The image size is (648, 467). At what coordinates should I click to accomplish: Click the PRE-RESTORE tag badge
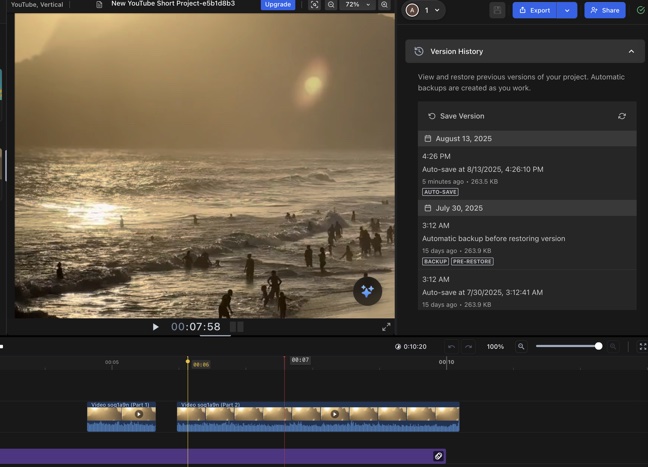pos(472,261)
